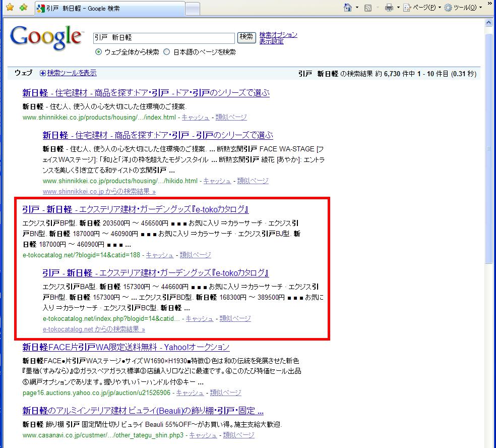
Task: Open the Yahoo!オークション search result
Action: click(126, 347)
